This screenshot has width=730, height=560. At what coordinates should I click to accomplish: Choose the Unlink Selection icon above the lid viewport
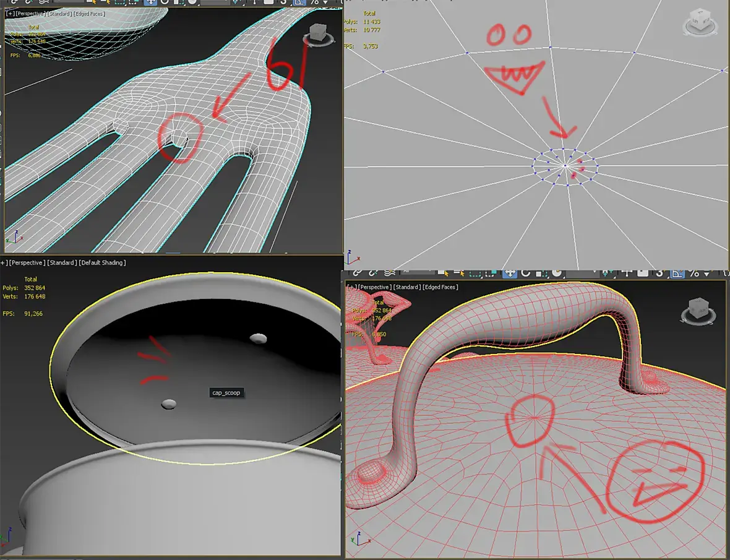(373, 273)
